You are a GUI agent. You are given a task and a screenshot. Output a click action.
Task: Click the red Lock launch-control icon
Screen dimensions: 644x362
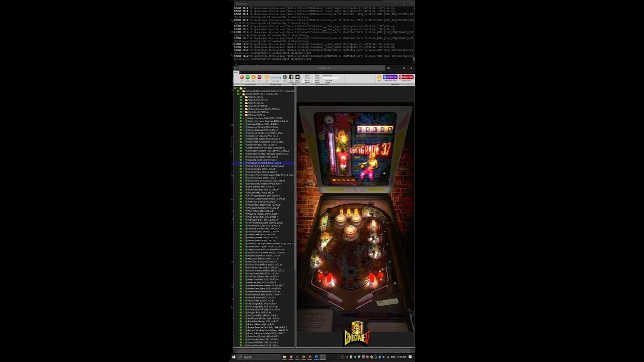[x=242, y=77]
